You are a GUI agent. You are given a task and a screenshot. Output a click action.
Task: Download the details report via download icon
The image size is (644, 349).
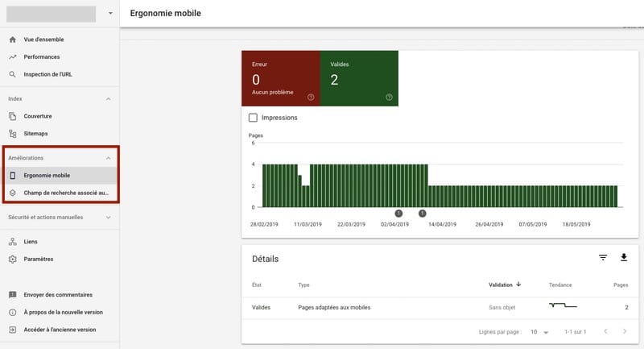(623, 258)
